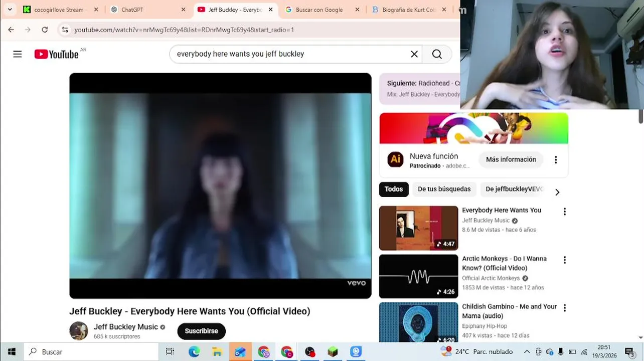
Task: Open the taskbar clock showing 20:51
Action: tap(604, 351)
